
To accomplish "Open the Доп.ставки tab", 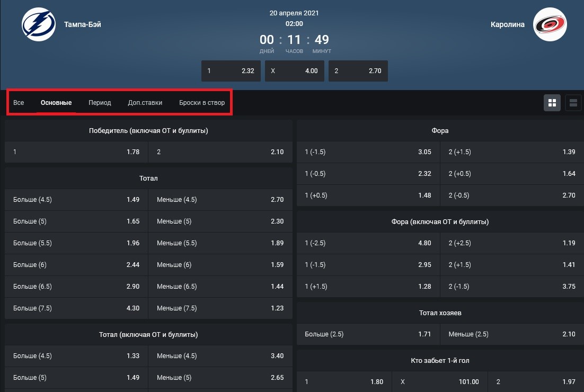I will [x=145, y=103].
